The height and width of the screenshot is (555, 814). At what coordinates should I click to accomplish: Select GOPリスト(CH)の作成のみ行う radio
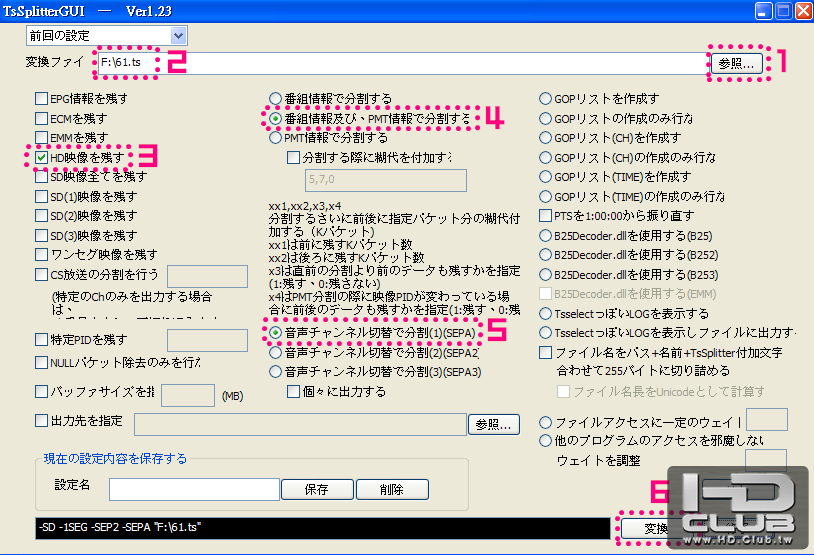tap(545, 157)
